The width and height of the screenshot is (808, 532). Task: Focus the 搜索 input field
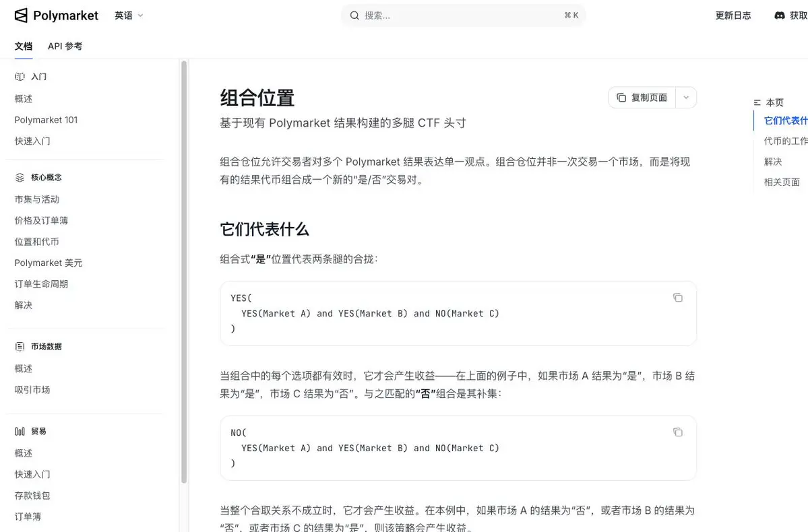463,15
